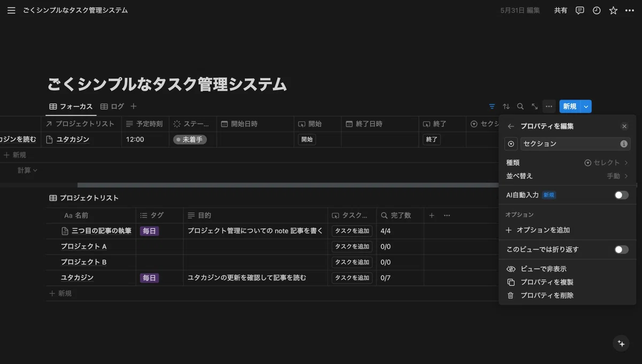The image size is (642, 364).
Task: Click the database search magnifier icon
Action: pyautogui.click(x=520, y=106)
